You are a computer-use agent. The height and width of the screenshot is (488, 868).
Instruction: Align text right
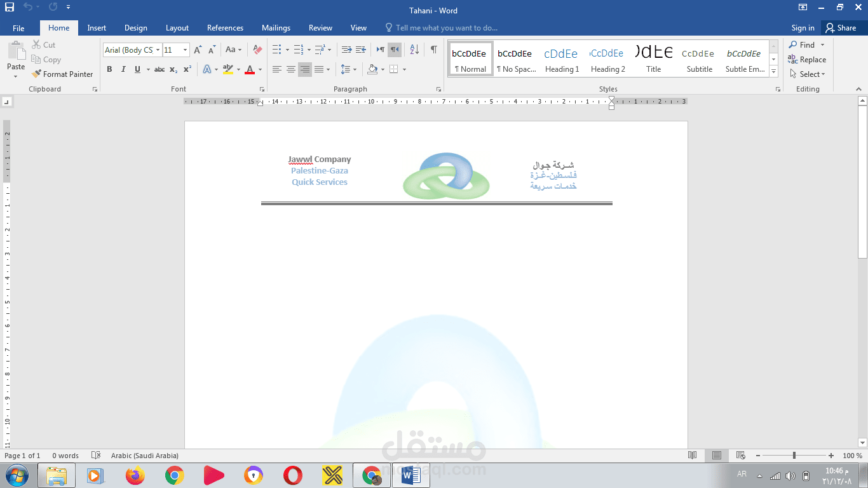(305, 69)
